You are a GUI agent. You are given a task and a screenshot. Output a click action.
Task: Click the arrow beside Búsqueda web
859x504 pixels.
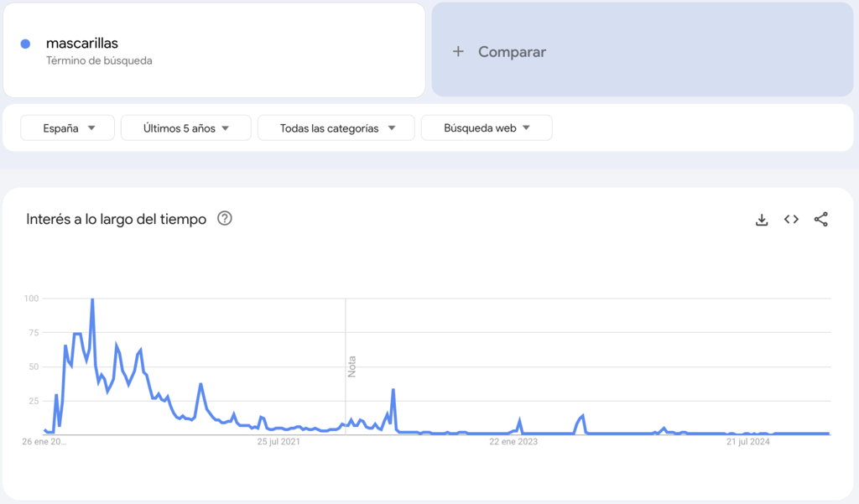pyautogui.click(x=527, y=128)
